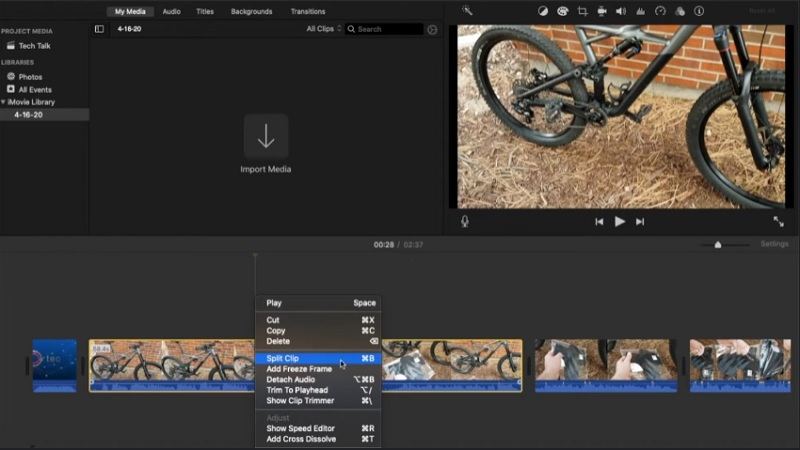Choose Show Clip Trimmer

click(318, 401)
